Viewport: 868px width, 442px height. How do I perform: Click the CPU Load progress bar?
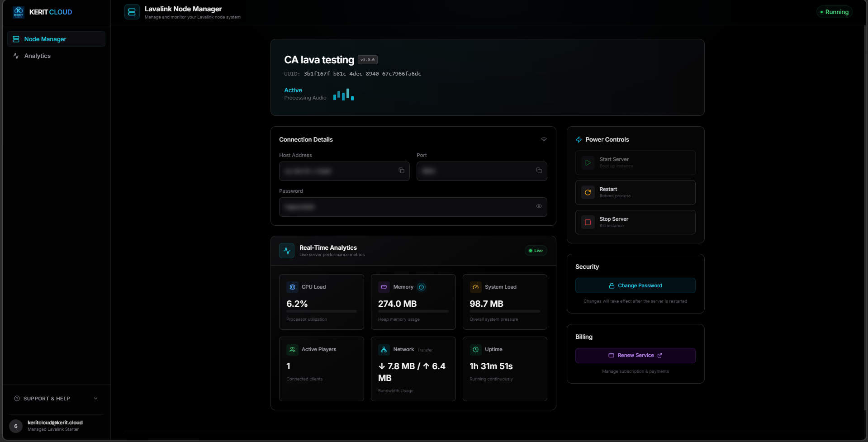pos(321,311)
